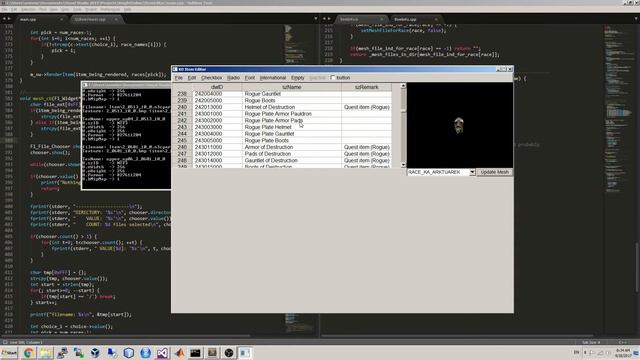Select row header 238
Image resolution: width=640 pixels, height=360 pixels.
click(182, 94)
